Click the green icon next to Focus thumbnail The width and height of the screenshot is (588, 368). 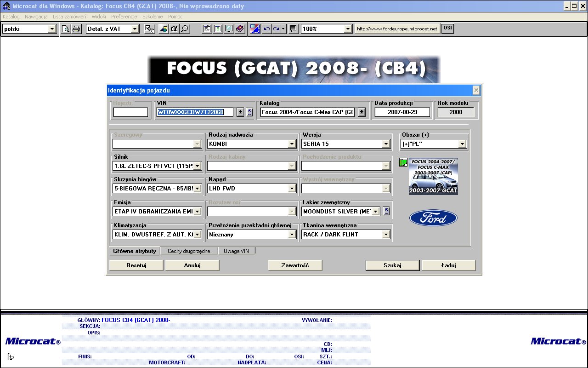(403, 162)
